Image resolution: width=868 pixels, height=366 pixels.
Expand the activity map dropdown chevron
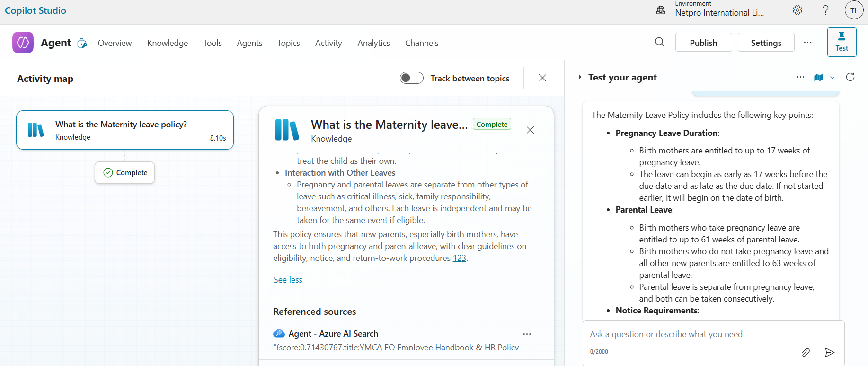832,78
